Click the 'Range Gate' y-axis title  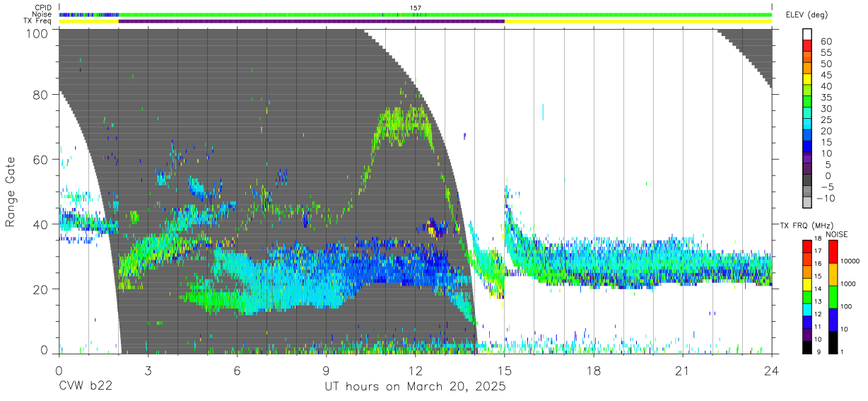[11, 191]
